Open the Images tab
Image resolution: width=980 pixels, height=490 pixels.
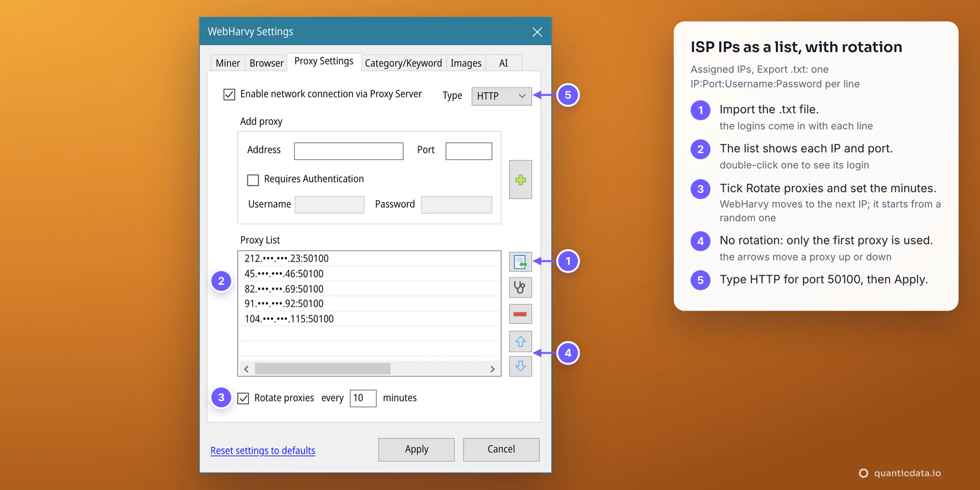(466, 63)
